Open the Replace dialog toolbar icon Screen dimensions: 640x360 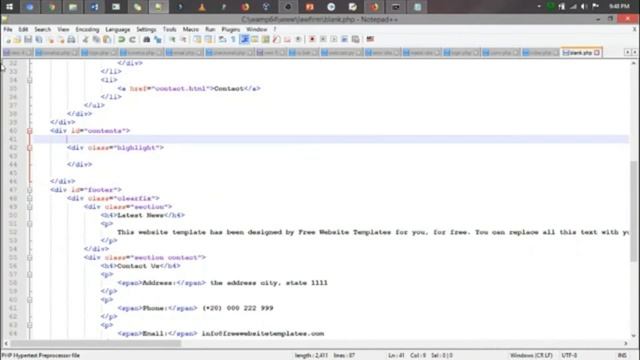coord(158,40)
